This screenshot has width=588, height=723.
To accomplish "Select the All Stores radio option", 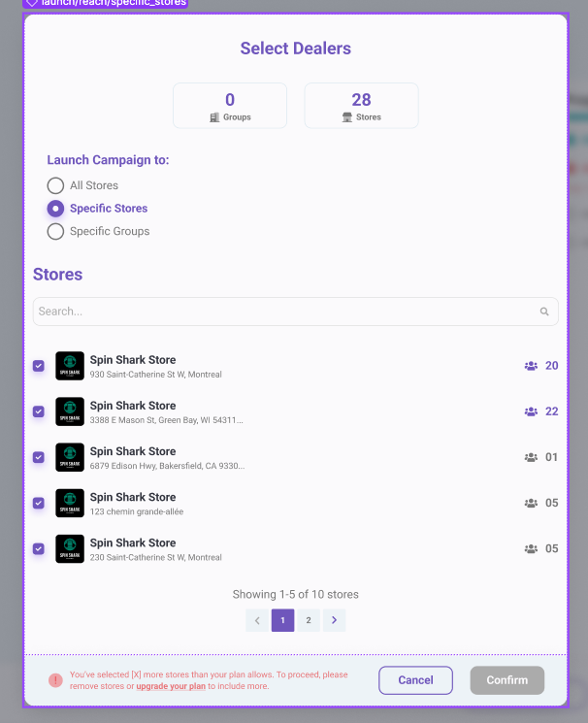I will pyautogui.click(x=55, y=185).
